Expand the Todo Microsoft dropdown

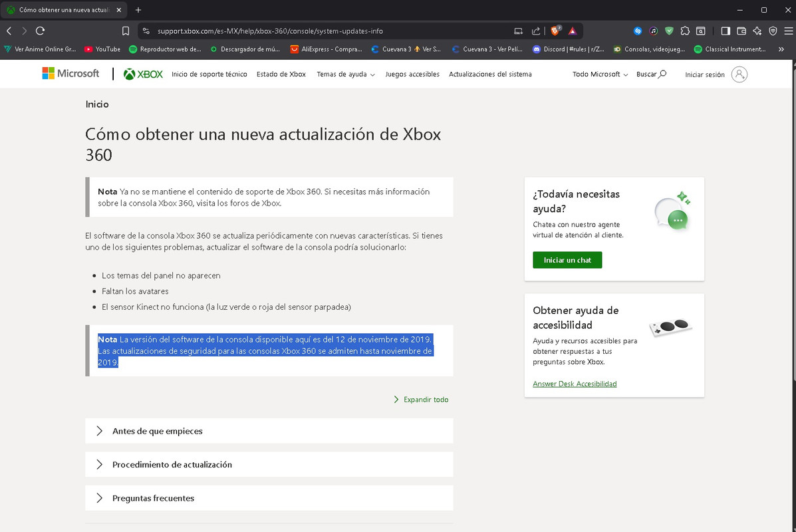[x=600, y=74]
